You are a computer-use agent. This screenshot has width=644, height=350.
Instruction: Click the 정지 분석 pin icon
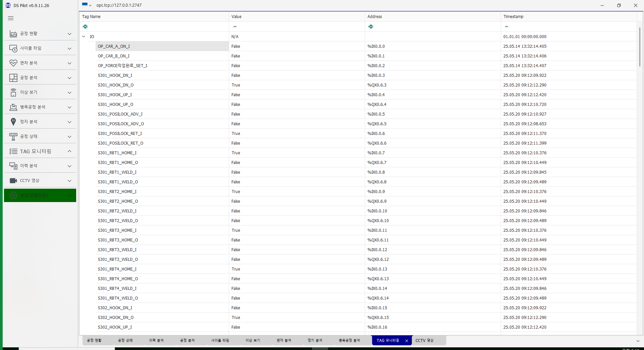tap(13, 122)
